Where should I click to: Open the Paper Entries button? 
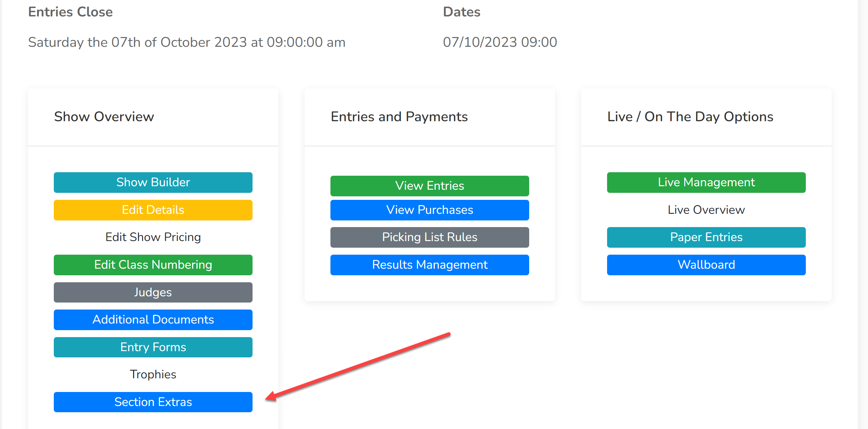pyautogui.click(x=706, y=237)
